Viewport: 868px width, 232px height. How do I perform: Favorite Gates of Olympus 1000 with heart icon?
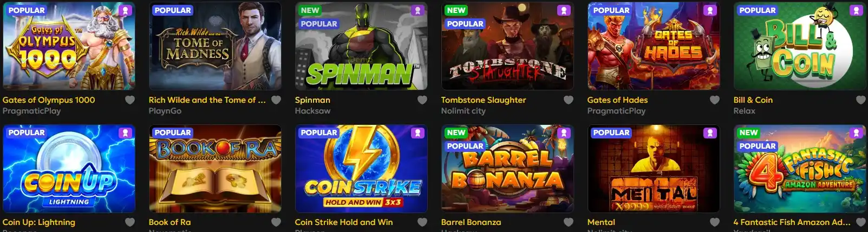130,100
